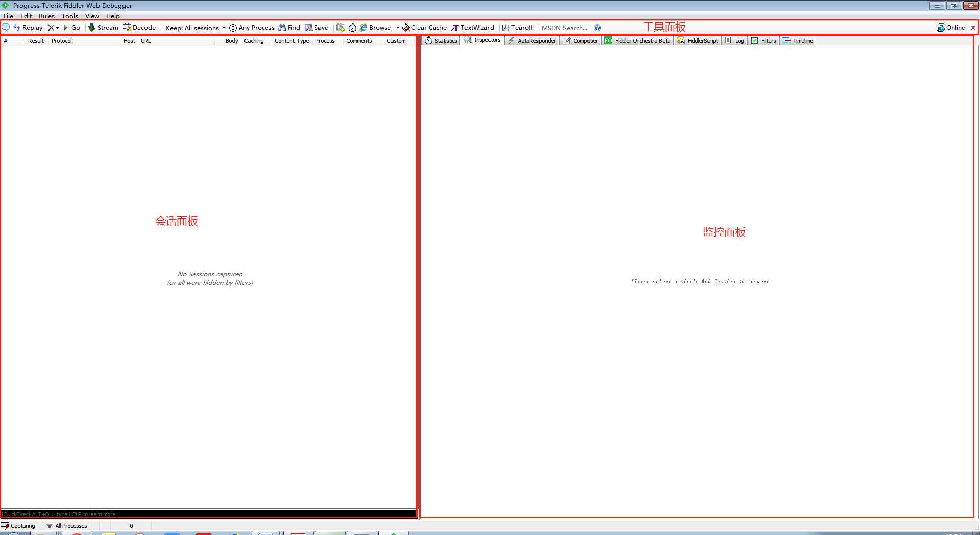Focus the MSDN Search box

(x=565, y=28)
